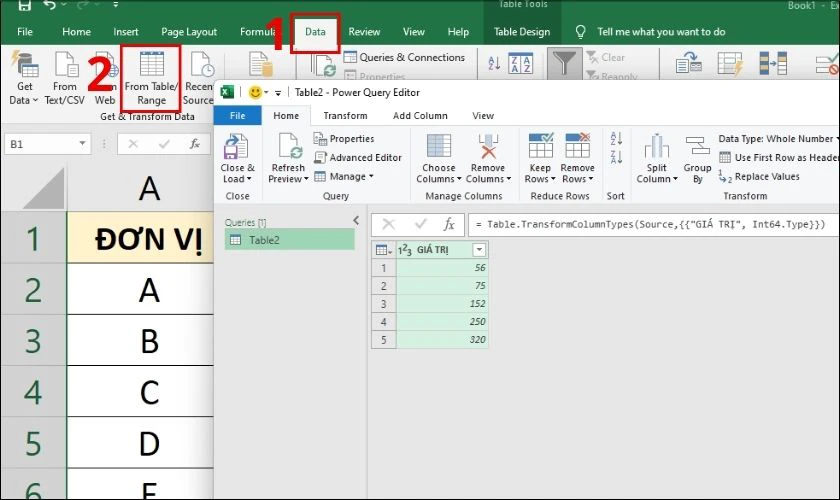Click Excel cell containing letter C
Viewport: 840px width, 500px height.
tap(140, 392)
